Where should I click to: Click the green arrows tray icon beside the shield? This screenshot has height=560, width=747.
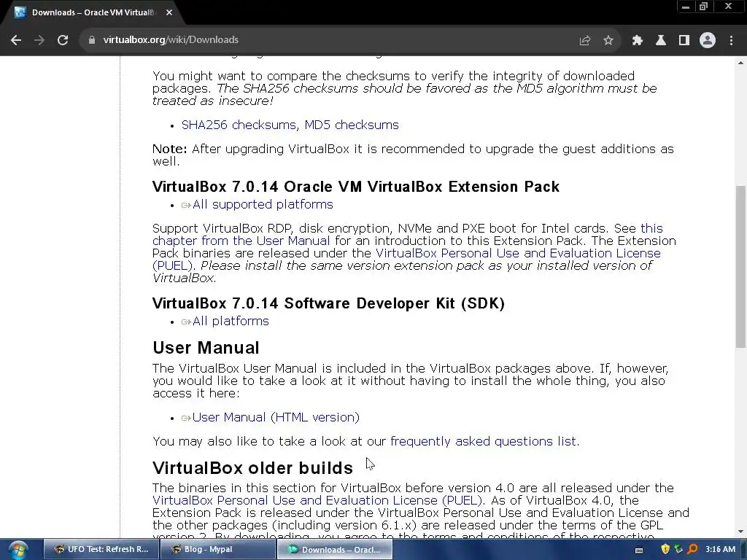[679, 549]
